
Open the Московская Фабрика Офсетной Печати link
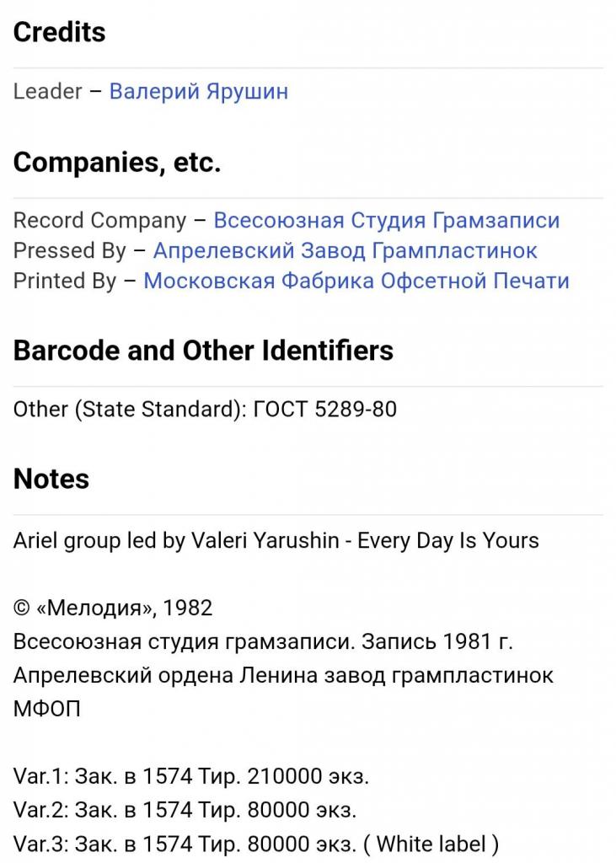pyautogui.click(x=356, y=281)
